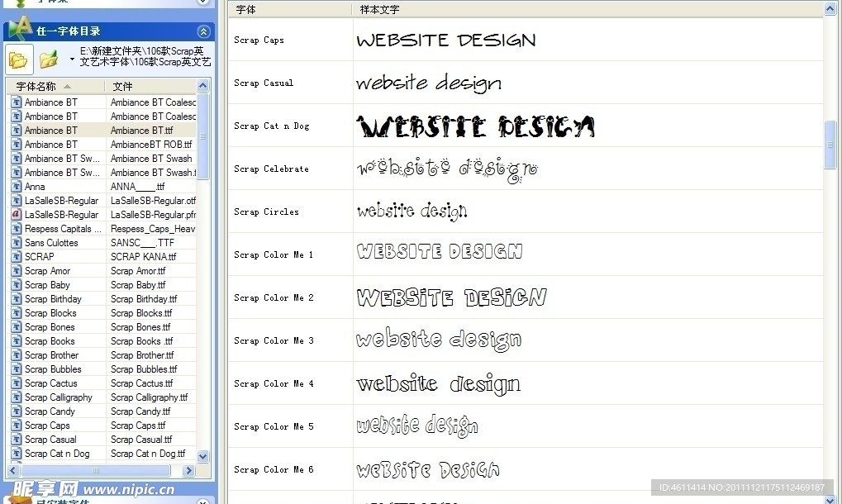Click font list horizontal scroll left arrow
The image size is (842, 504).
[13, 471]
